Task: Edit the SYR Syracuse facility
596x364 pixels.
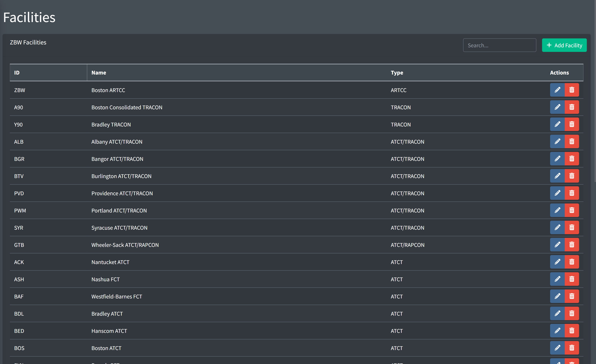Action: [x=557, y=227]
